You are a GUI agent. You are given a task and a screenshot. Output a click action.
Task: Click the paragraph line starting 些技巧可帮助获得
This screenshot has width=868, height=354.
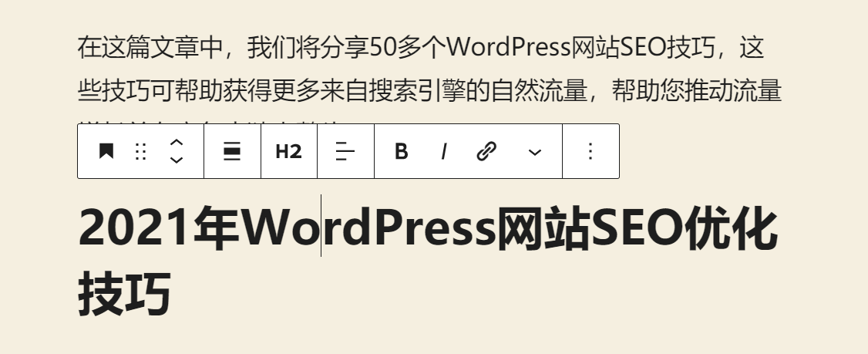coord(429,91)
